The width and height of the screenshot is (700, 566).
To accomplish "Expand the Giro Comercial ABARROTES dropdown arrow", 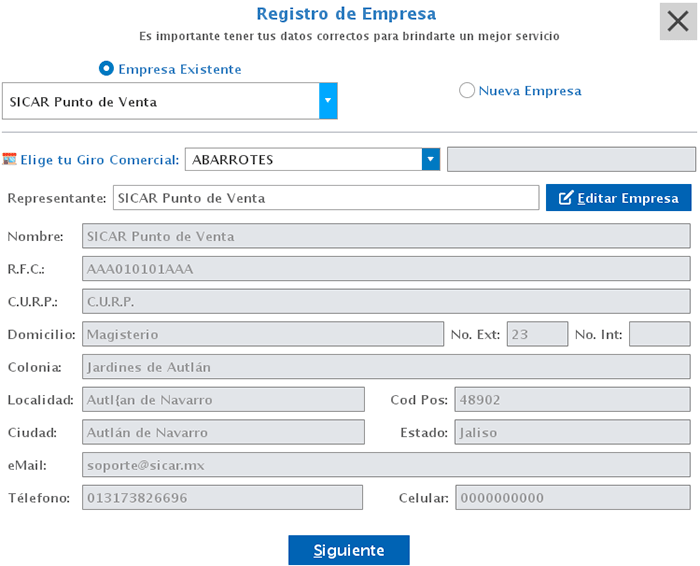I will pyautogui.click(x=431, y=159).
